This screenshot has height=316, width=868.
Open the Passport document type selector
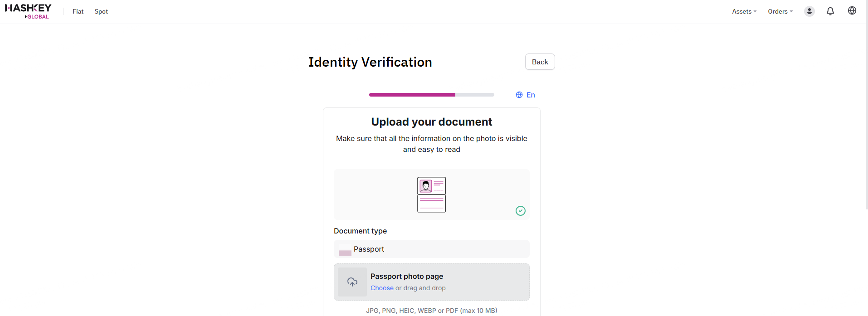pyautogui.click(x=432, y=249)
